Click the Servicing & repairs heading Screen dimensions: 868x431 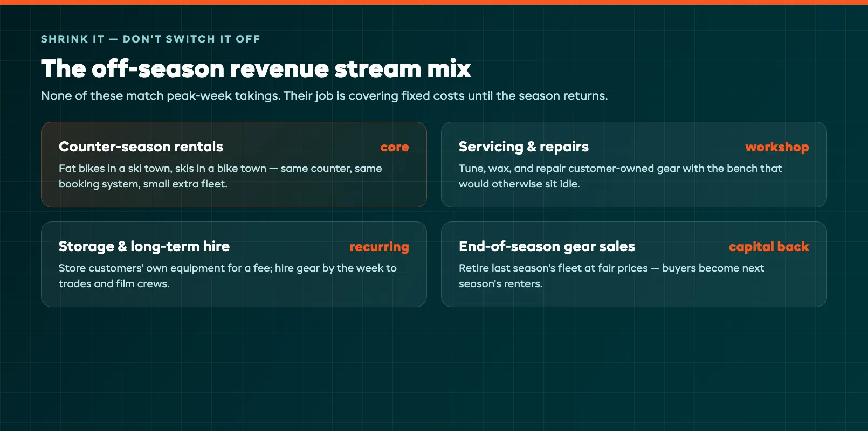click(523, 147)
